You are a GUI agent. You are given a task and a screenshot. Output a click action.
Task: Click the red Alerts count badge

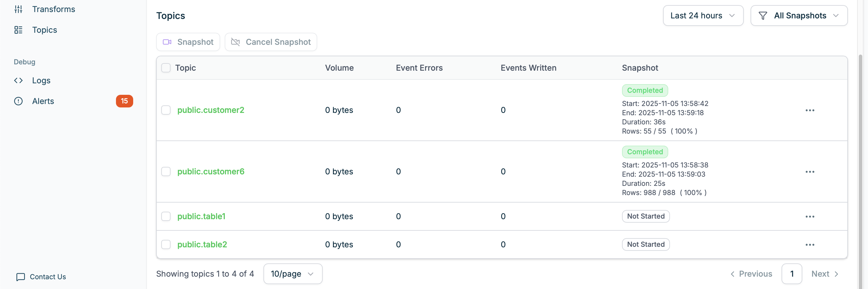124,101
